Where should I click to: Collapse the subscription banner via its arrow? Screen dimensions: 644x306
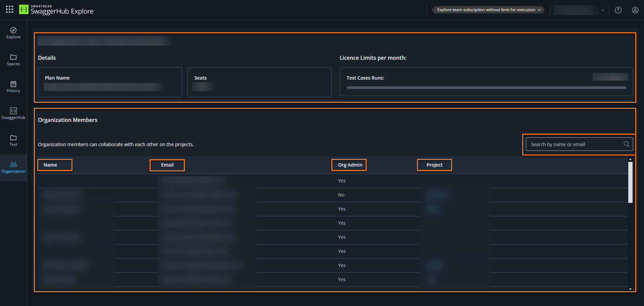[x=539, y=10]
